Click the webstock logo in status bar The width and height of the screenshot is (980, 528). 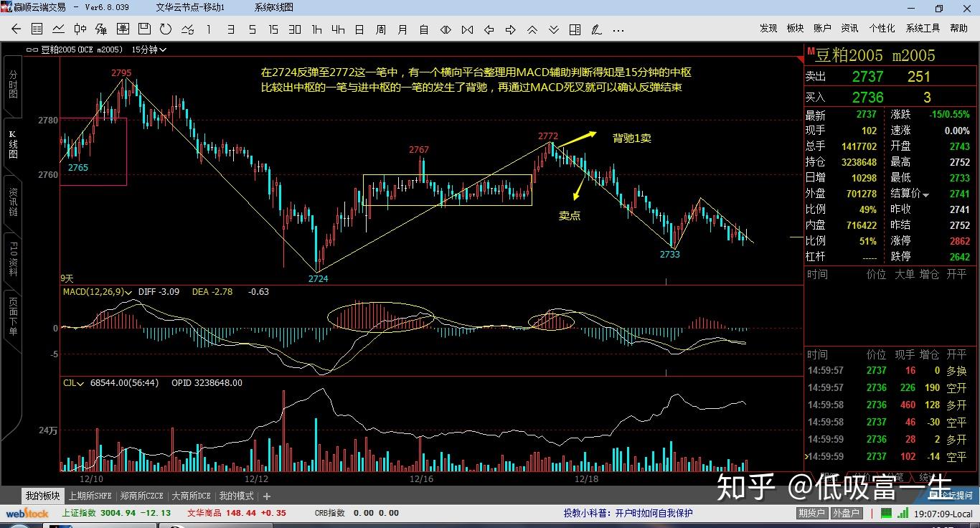[x=28, y=514]
